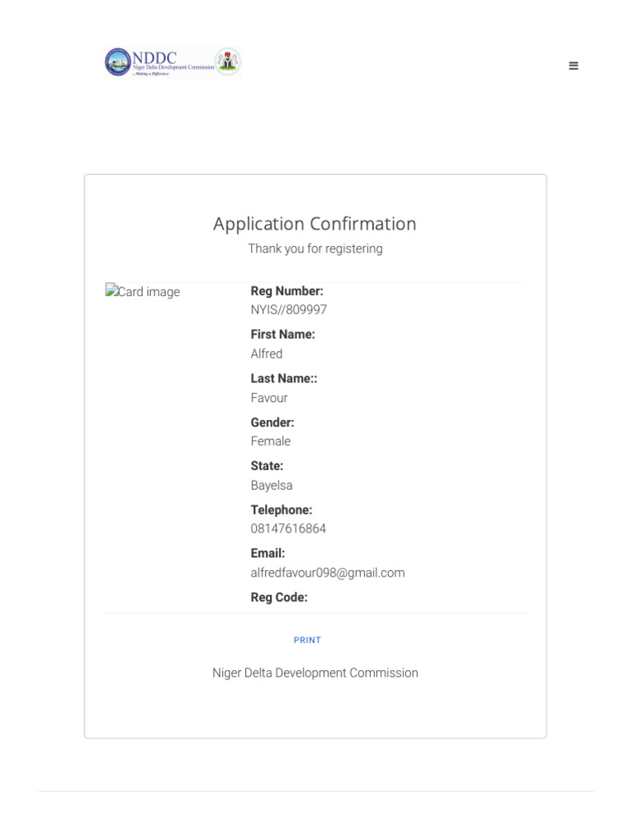Click the Nigerian coat of arms icon
The height and width of the screenshot is (840, 630).
click(x=227, y=62)
